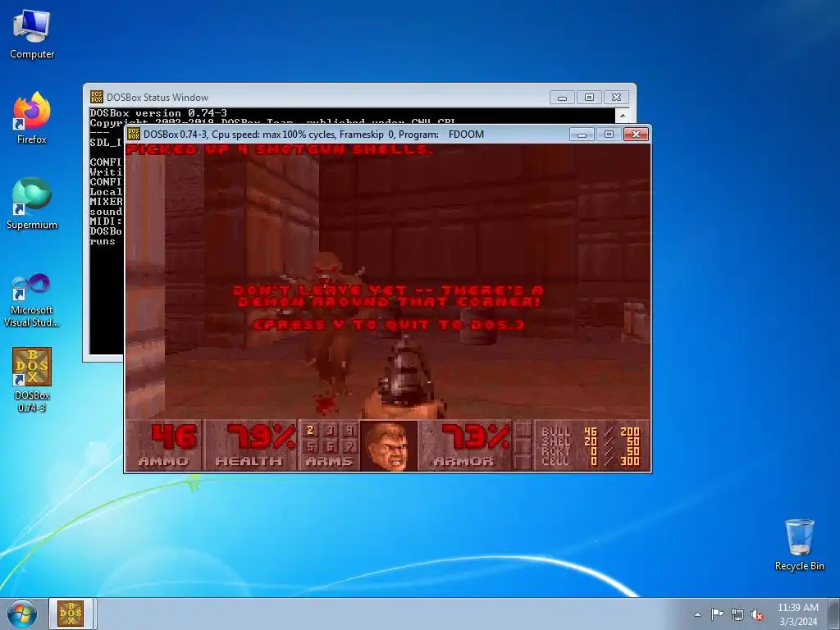Open the Action Center flag icon
840x630 pixels.
(x=717, y=614)
